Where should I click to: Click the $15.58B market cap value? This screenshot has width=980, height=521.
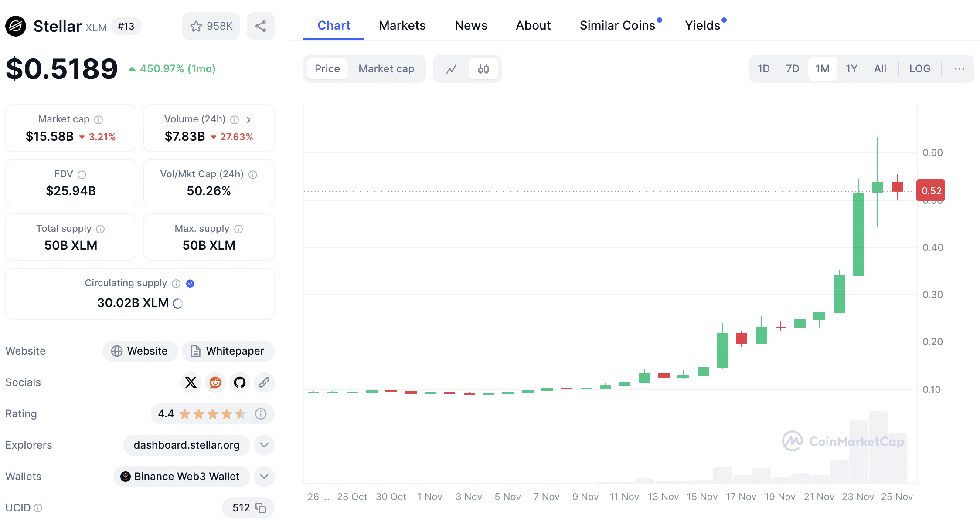pos(50,136)
